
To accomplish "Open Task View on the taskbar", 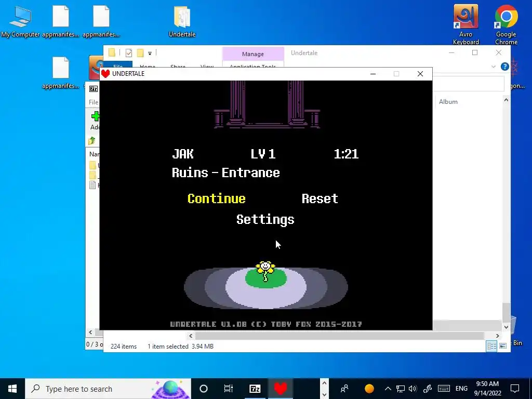I will pos(229,389).
